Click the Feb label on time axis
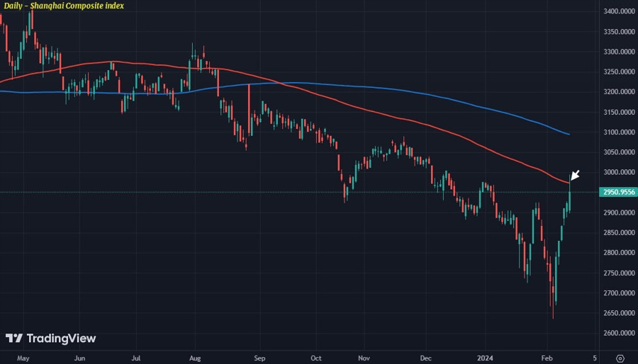The height and width of the screenshot is (364, 638). tap(547, 358)
